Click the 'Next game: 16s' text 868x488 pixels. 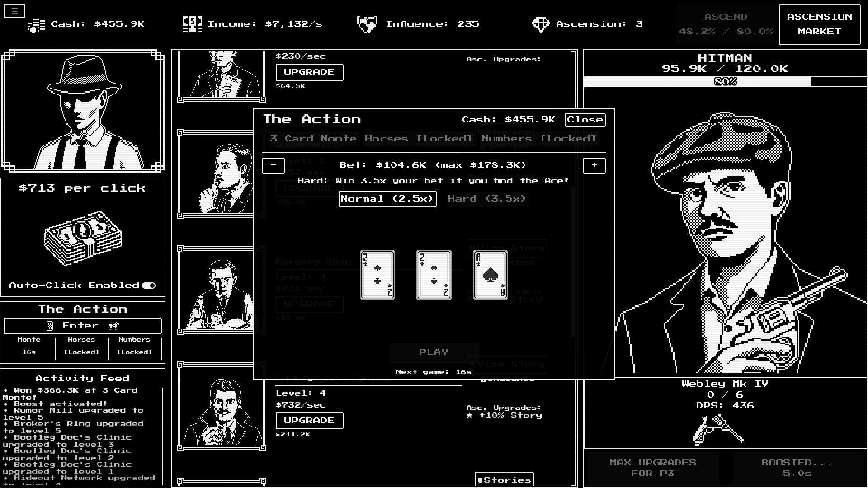point(434,372)
